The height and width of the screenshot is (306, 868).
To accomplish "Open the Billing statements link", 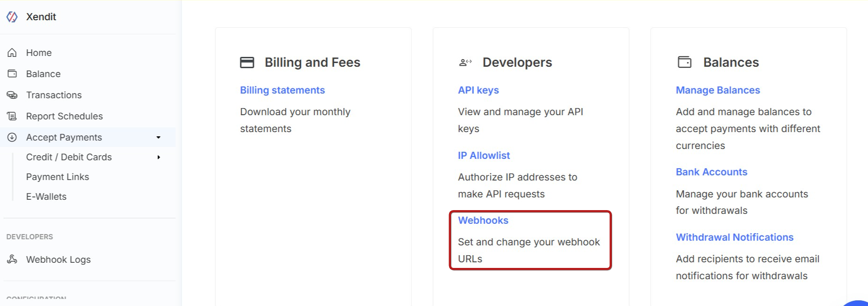I will (x=282, y=90).
